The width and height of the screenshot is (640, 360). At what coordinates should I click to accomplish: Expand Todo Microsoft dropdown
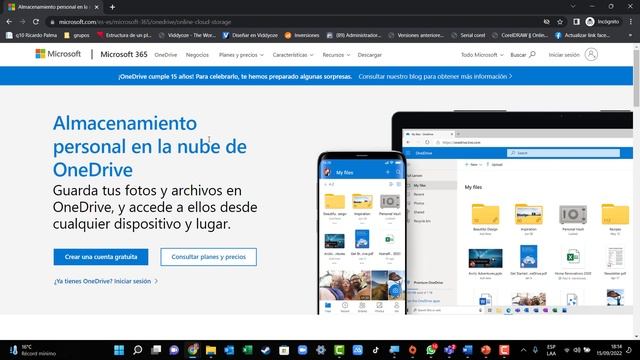pos(482,55)
